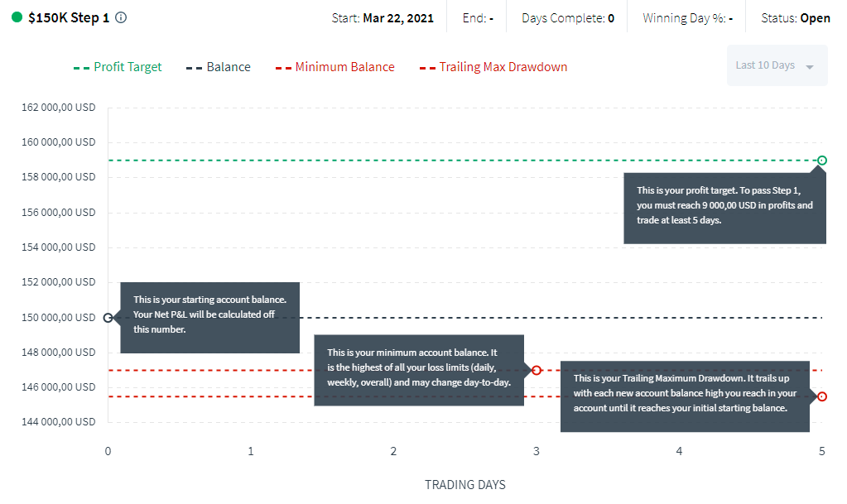Image resolution: width=847 pixels, height=504 pixels.
Task: Click the trailing max drawdown marker circle
Action: [821, 396]
